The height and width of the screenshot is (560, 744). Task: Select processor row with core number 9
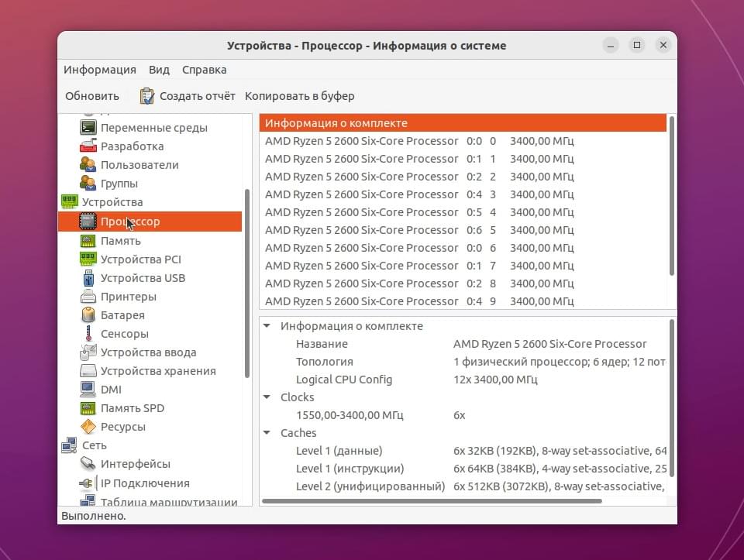click(463, 301)
